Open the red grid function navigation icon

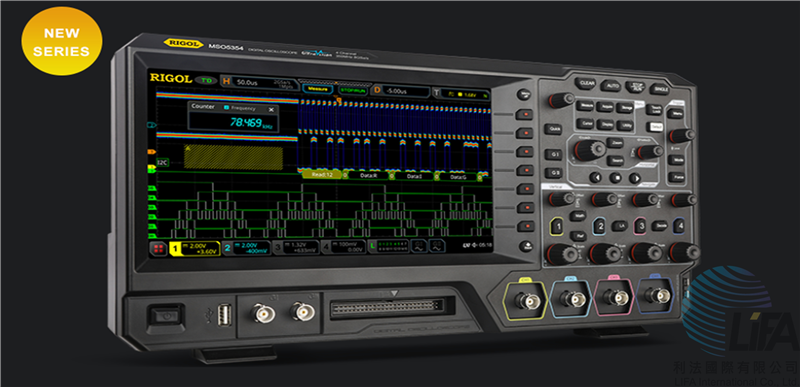[x=159, y=249]
